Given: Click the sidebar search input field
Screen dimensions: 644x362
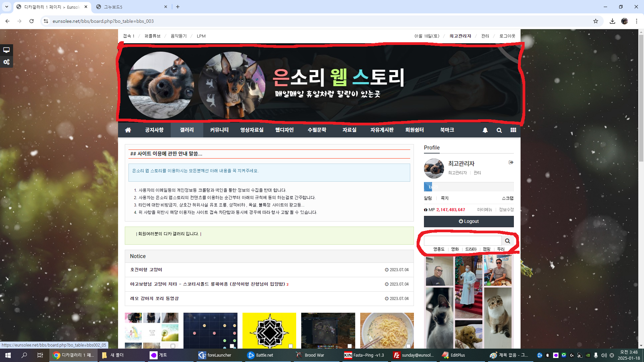Looking at the screenshot, I should 463,241.
